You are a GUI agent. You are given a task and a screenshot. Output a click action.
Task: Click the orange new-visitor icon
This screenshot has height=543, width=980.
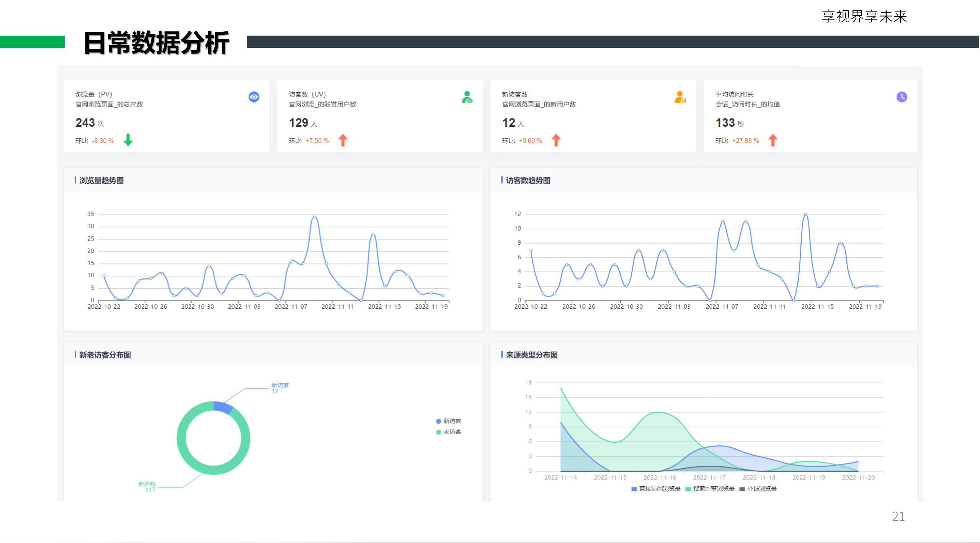[680, 97]
